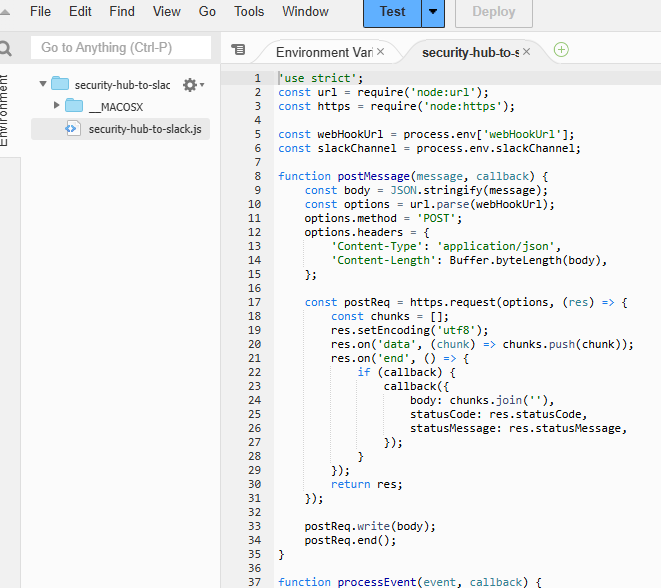661x588 pixels.
Task: Click slackChannel variable on line 6
Action: pyautogui.click(x=357, y=148)
